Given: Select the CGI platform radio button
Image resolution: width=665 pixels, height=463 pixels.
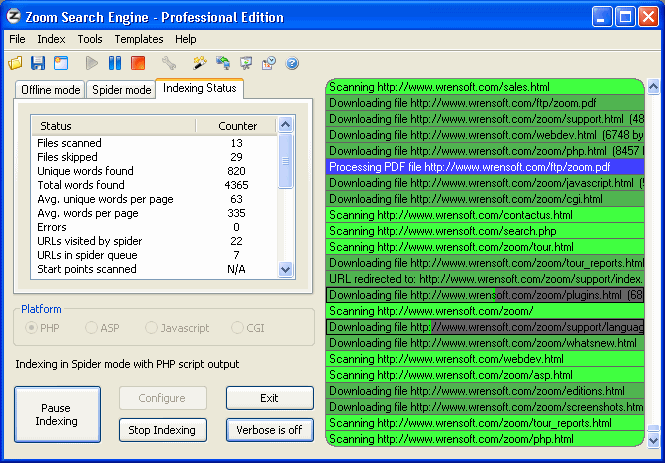Looking at the screenshot, I should [x=238, y=328].
